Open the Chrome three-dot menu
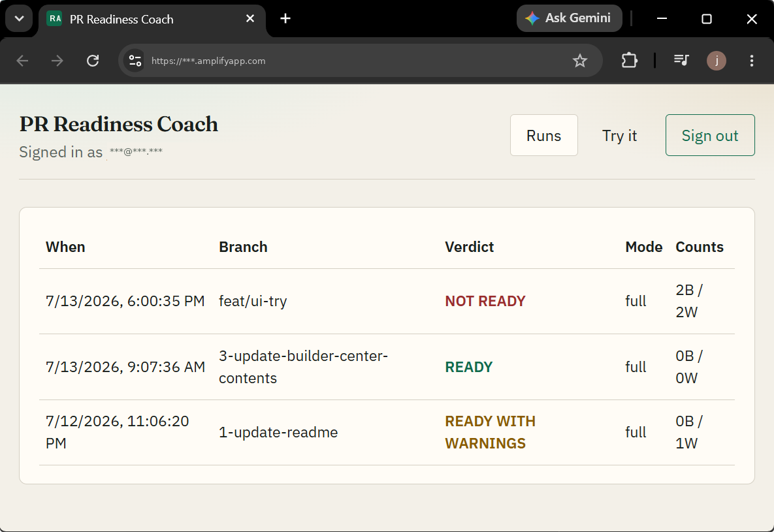Screen dimensions: 774x532 pos(752,61)
